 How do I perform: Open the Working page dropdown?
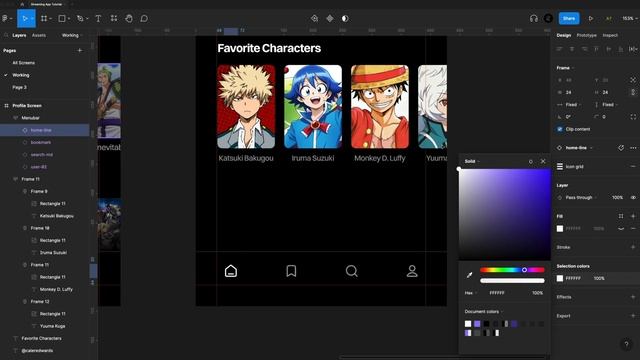72,36
